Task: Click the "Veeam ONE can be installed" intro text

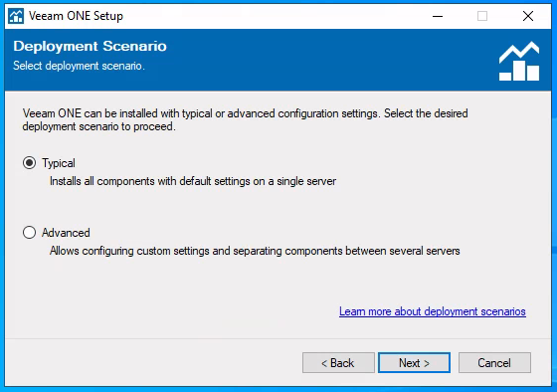Action: (245, 119)
